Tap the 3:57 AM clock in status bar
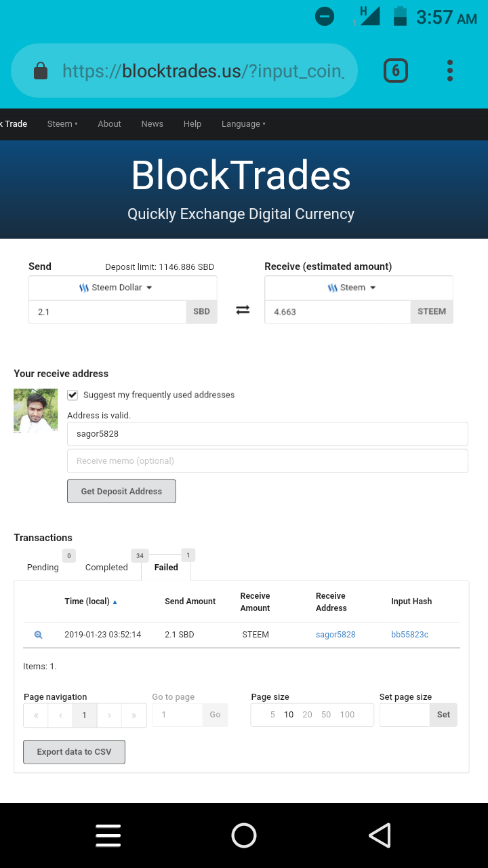 447,17
